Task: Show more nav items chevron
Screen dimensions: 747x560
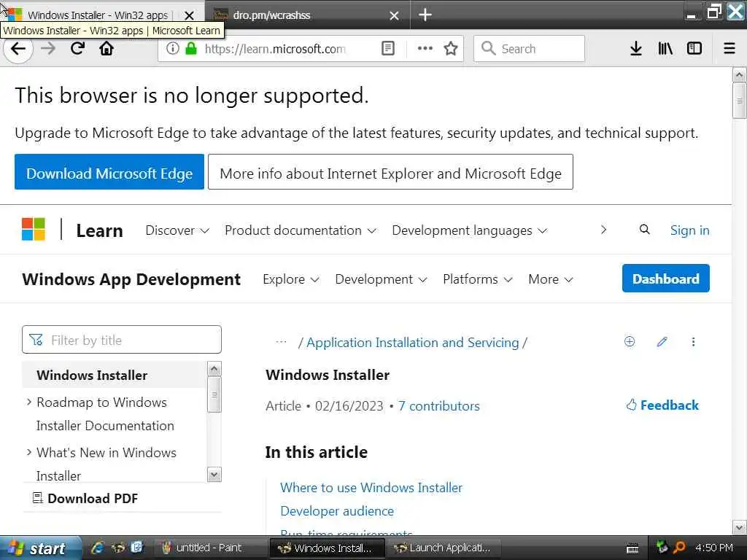Action: click(603, 230)
